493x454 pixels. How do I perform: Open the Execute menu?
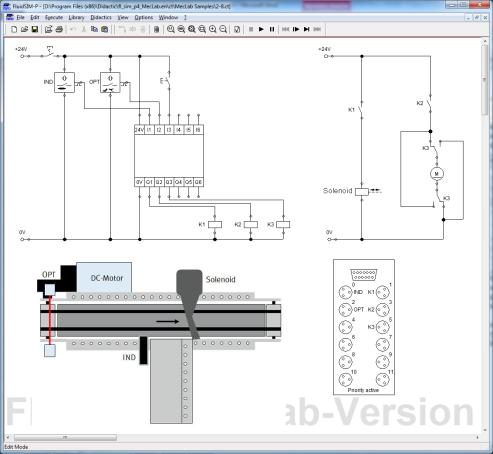pyautogui.click(x=54, y=17)
